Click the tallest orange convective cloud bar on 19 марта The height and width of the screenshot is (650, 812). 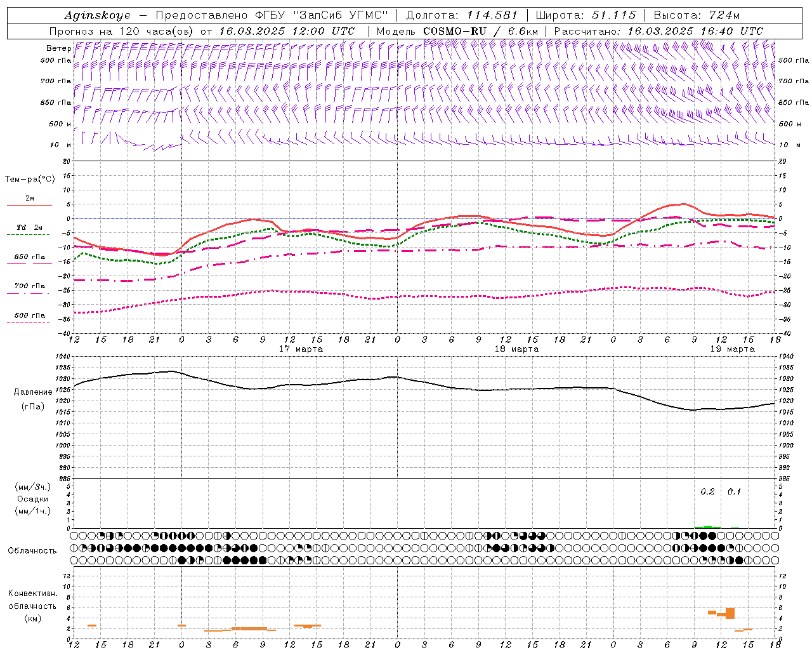(730, 613)
